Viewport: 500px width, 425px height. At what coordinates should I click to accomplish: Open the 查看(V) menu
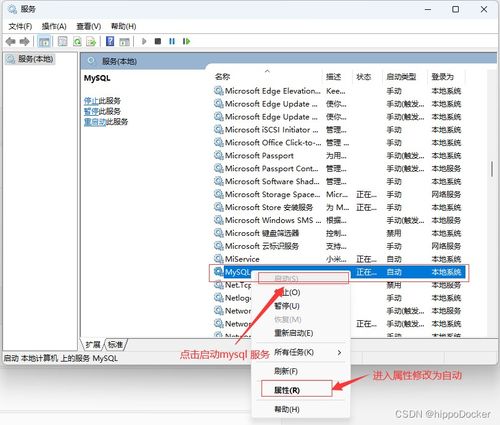[x=89, y=26]
